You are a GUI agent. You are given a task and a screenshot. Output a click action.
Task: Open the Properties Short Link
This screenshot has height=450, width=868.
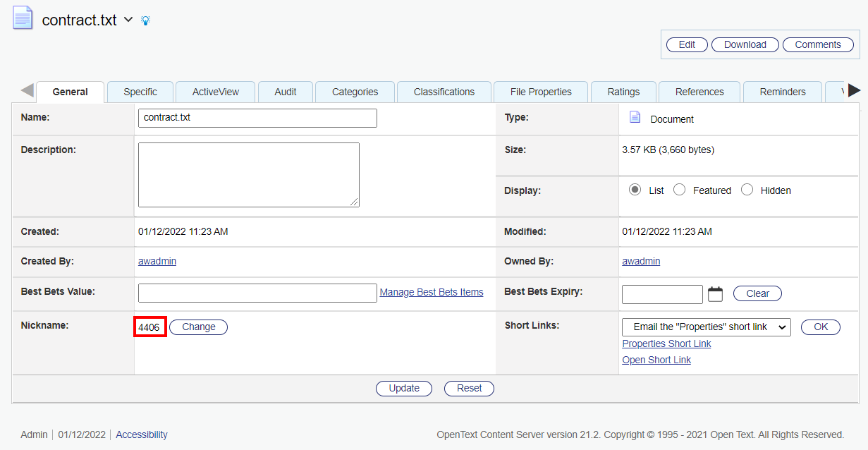(666, 343)
